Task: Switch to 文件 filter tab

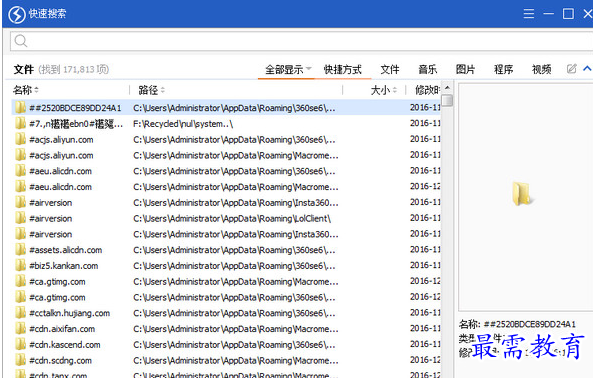Action: coord(390,69)
